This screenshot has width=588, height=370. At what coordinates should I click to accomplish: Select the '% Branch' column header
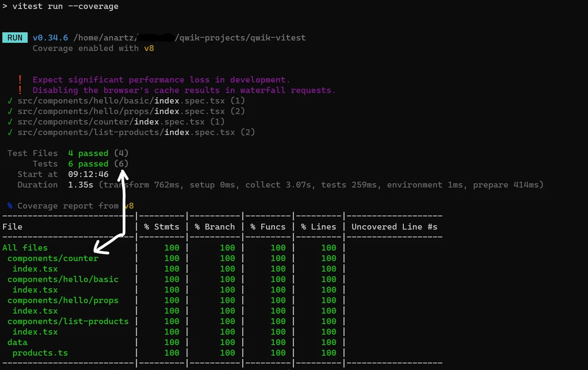click(215, 227)
